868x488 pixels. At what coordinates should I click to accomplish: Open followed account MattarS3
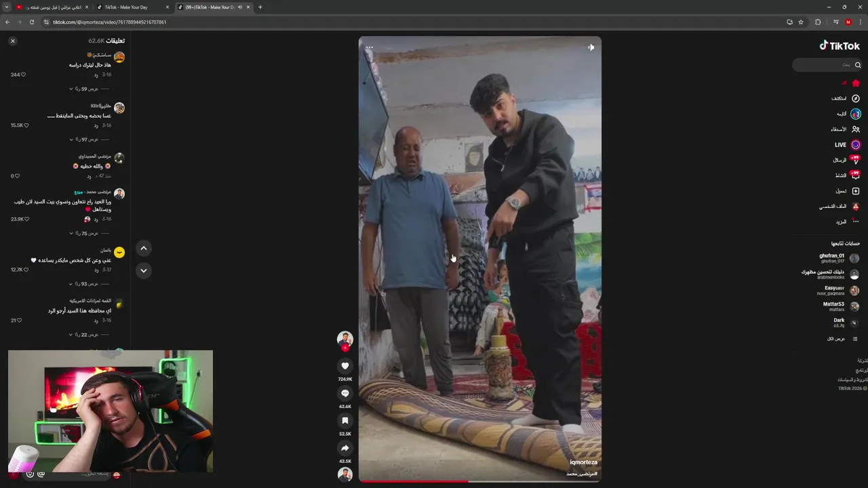click(x=841, y=306)
